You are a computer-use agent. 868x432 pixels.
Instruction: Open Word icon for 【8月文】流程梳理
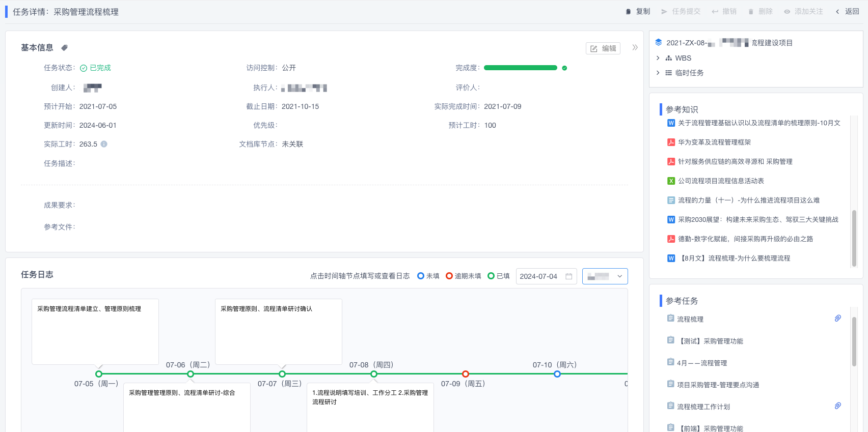[x=671, y=258]
